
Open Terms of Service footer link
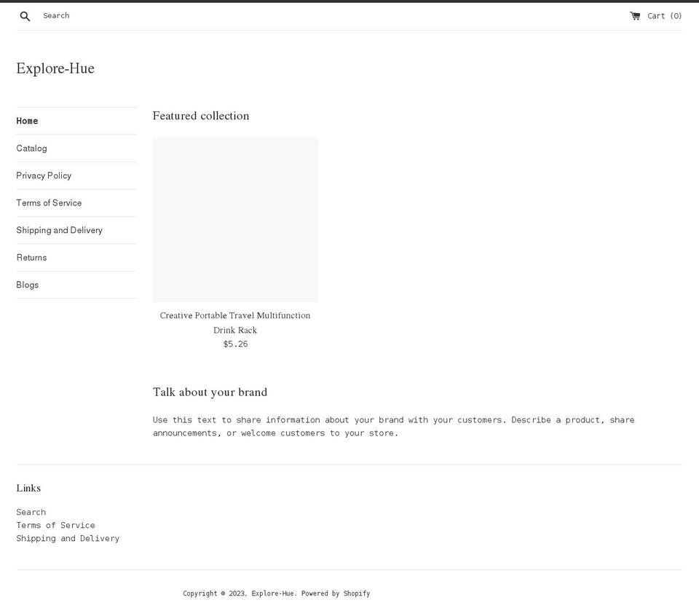pyautogui.click(x=56, y=525)
